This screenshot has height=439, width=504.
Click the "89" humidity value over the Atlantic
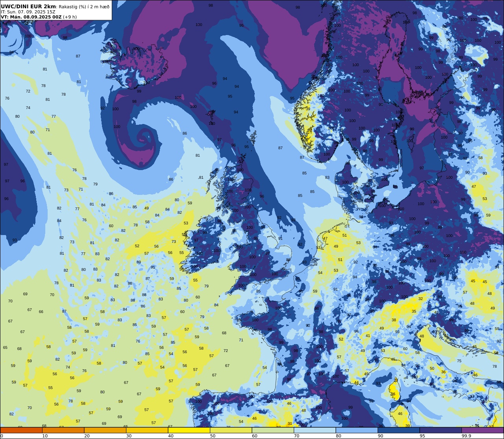click(x=139, y=262)
